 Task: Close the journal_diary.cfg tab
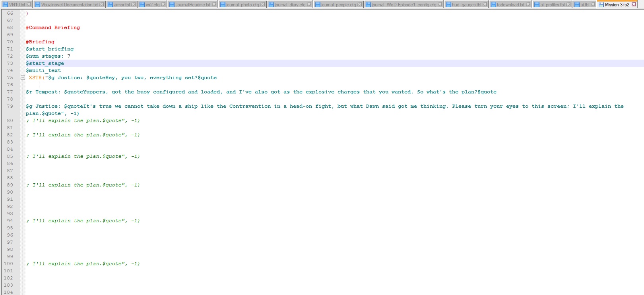tap(309, 4)
